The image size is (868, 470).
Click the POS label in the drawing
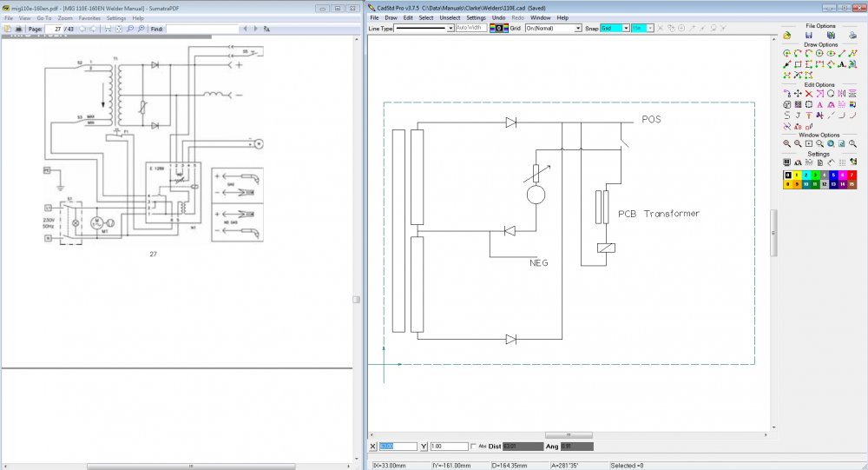pos(651,119)
